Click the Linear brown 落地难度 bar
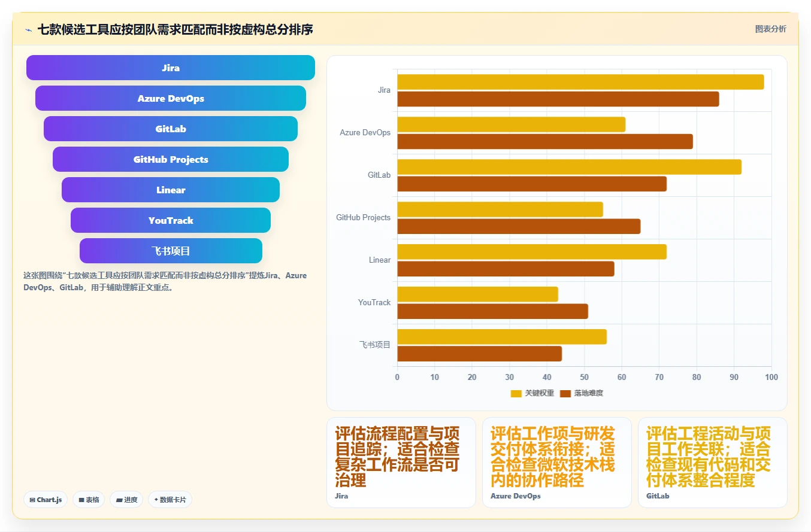 point(506,269)
